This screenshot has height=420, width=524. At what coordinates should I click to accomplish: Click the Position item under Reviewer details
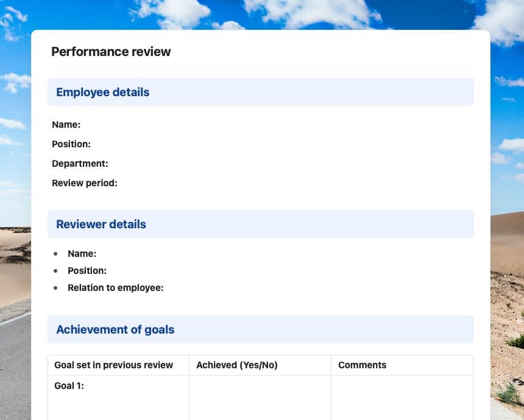click(87, 271)
